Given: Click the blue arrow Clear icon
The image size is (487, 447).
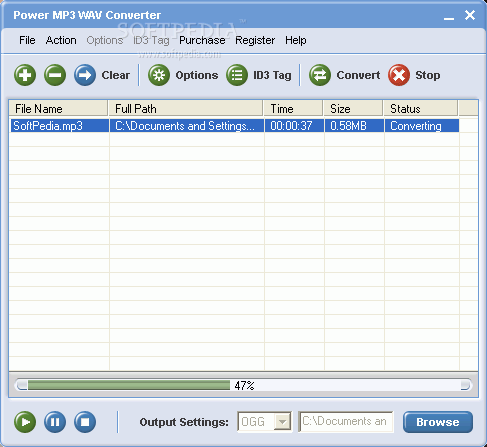Looking at the screenshot, I should 85,75.
